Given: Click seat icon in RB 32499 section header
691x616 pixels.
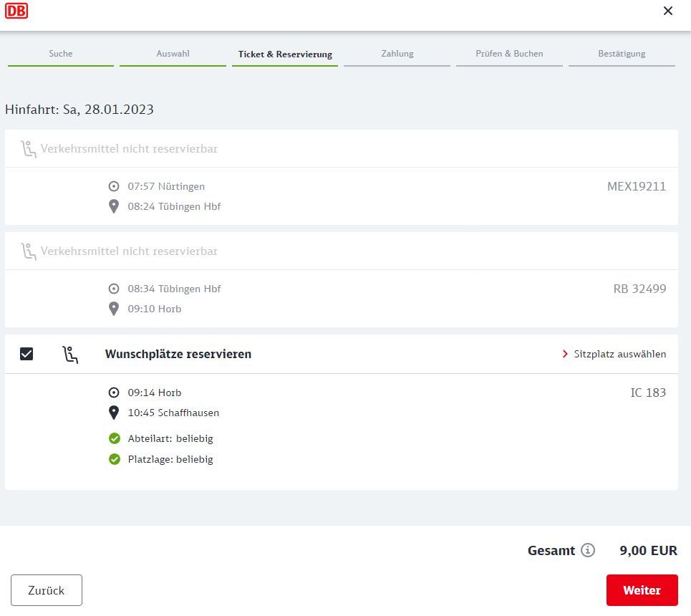Looking at the screenshot, I should 29,251.
